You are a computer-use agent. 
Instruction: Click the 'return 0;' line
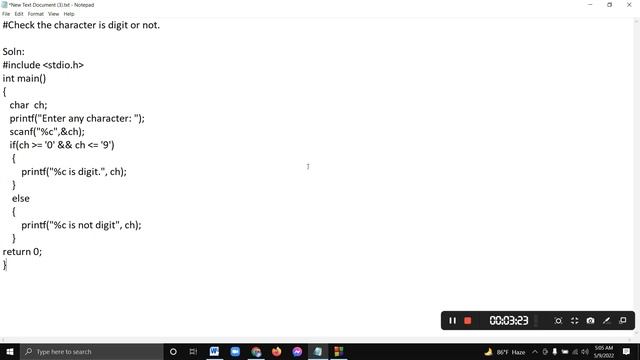pyautogui.click(x=22, y=251)
